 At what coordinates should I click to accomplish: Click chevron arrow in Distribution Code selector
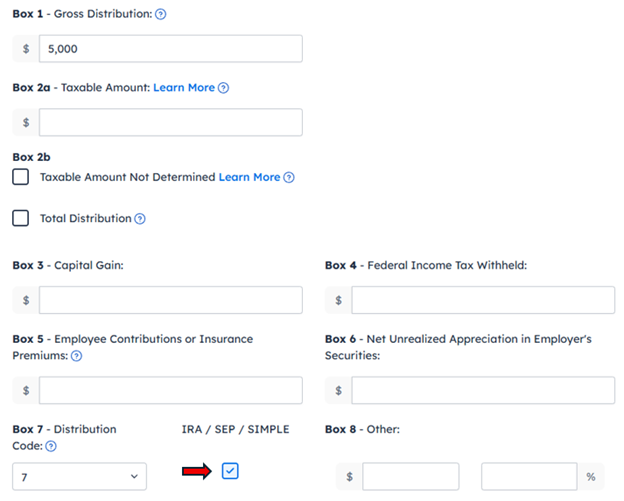click(135, 476)
